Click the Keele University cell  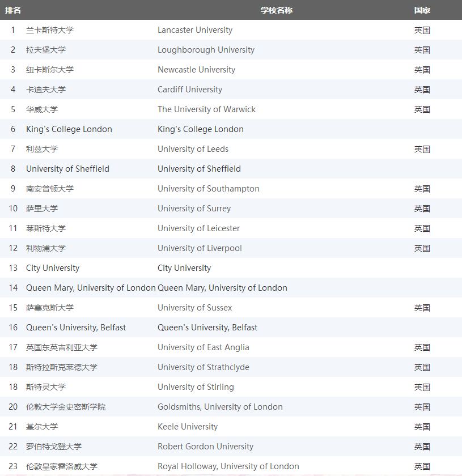point(188,427)
